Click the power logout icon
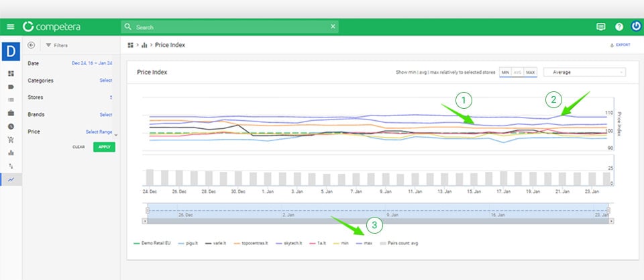 pyautogui.click(x=636, y=27)
